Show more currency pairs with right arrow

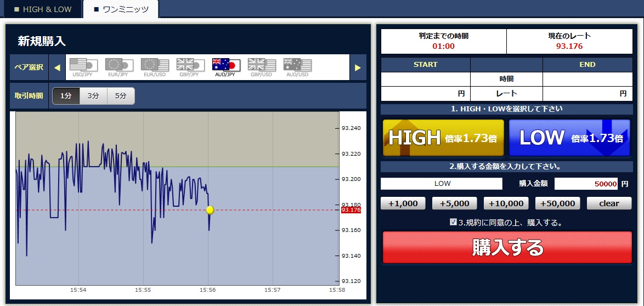click(x=358, y=67)
